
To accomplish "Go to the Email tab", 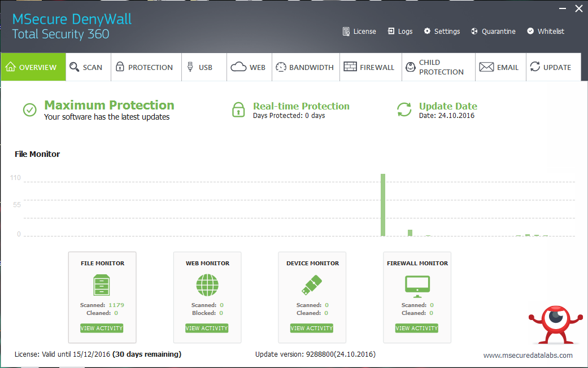I will (500, 67).
